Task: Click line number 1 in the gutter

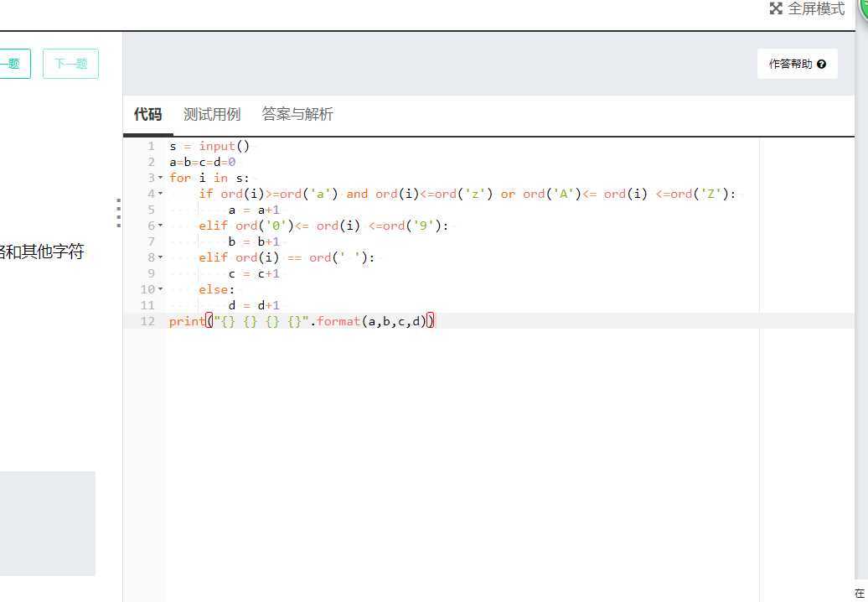Action: click(x=151, y=146)
